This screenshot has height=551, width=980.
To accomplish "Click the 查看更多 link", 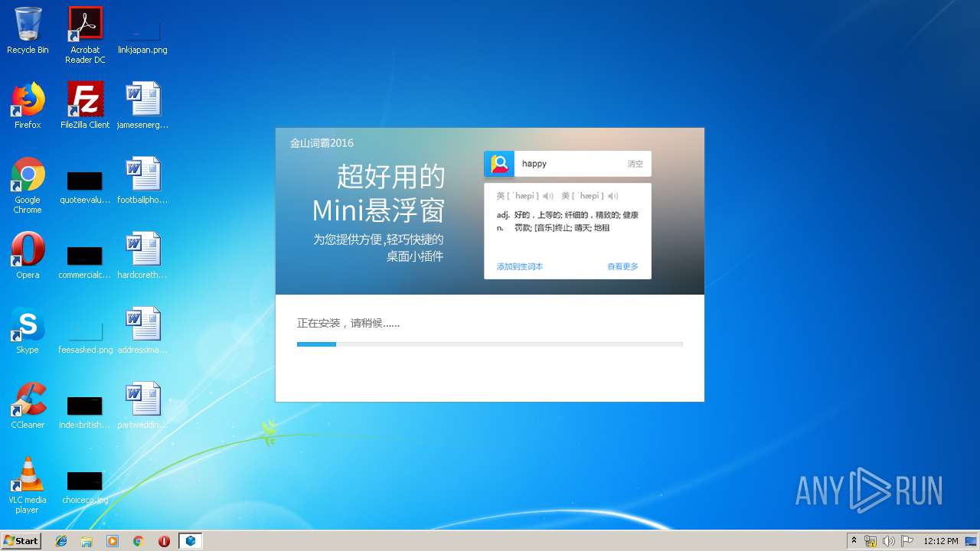I will coord(622,267).
